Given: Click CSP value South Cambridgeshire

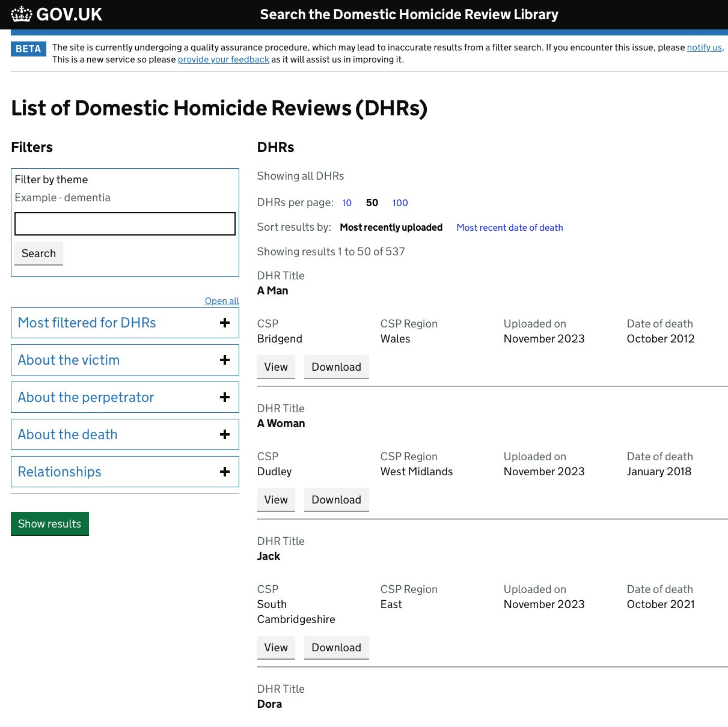Looking at the screenshot, I should (296, 612).
